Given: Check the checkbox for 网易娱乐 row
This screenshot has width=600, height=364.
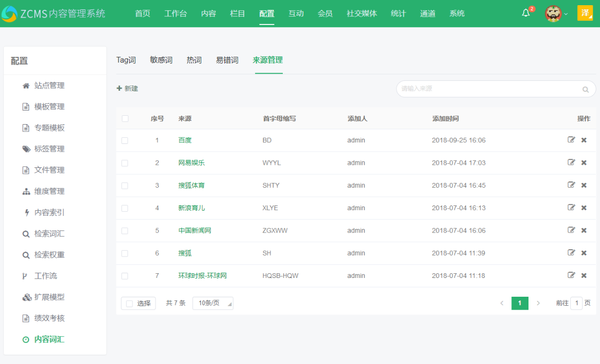Looking at the screenshot, I should [125, 162].
